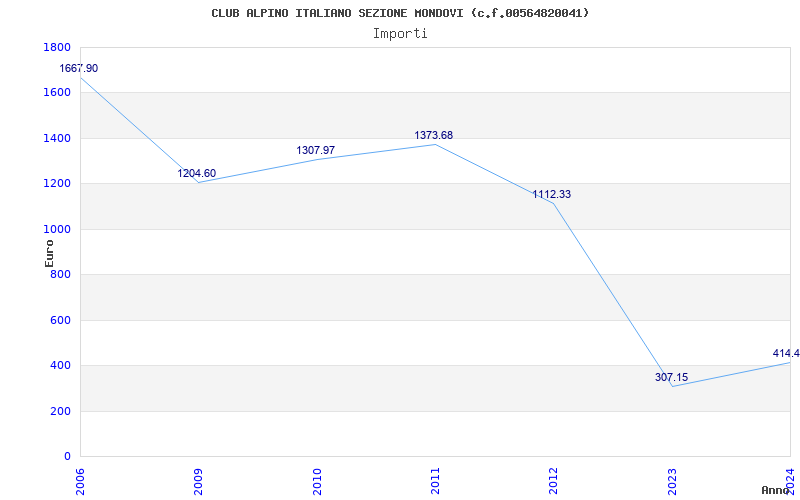Screen dimensions: 800x500
Task: Select the 1373.68 data label
Action: pos(433,136)
